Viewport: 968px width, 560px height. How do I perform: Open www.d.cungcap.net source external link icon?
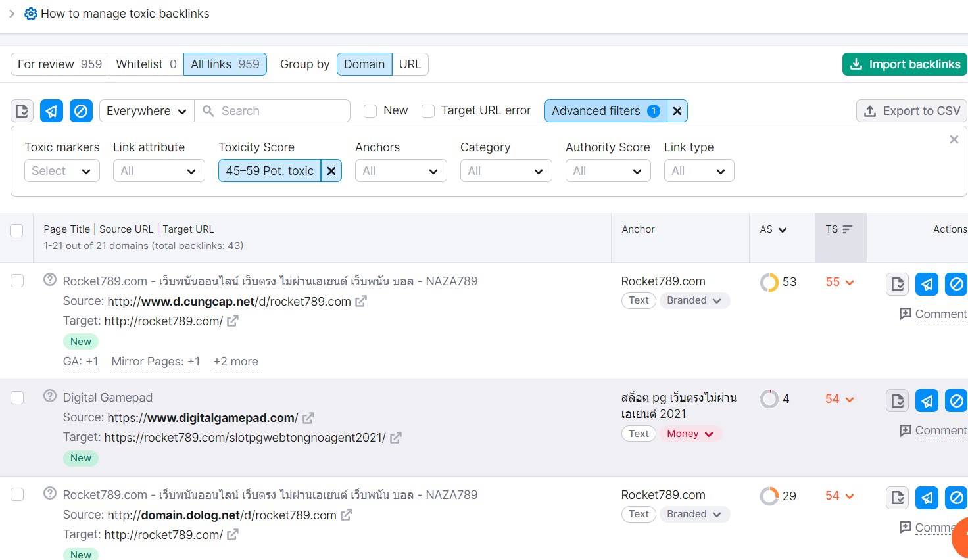pyautogui.click(x=361, y=301)
